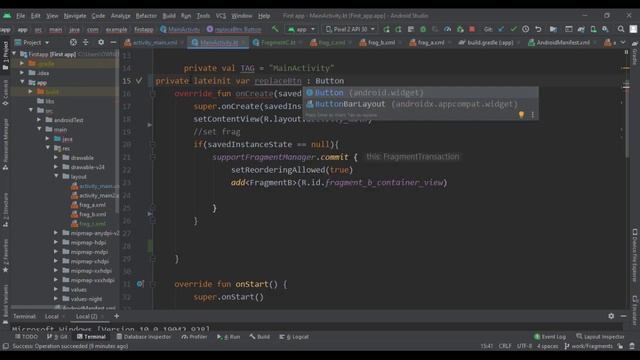This screenshot has height=360, width=640.
Task: Click the Make Project hammer icon
Action: tap(275, 29)
